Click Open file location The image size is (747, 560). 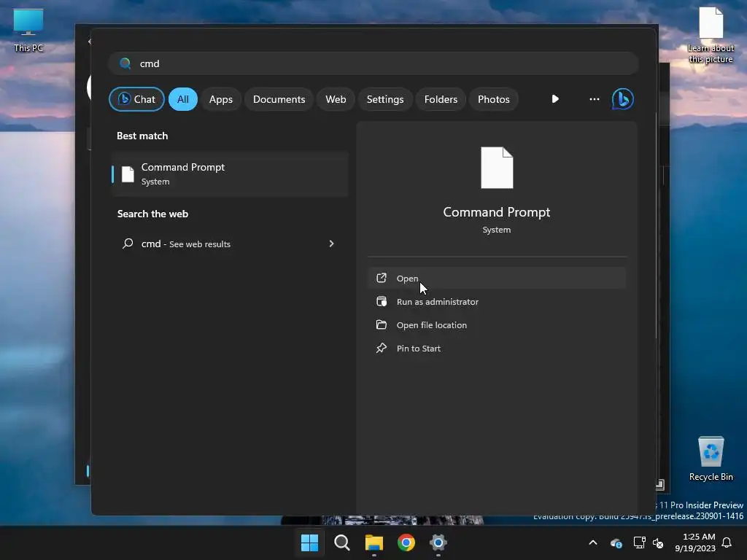tap(497, 324)
